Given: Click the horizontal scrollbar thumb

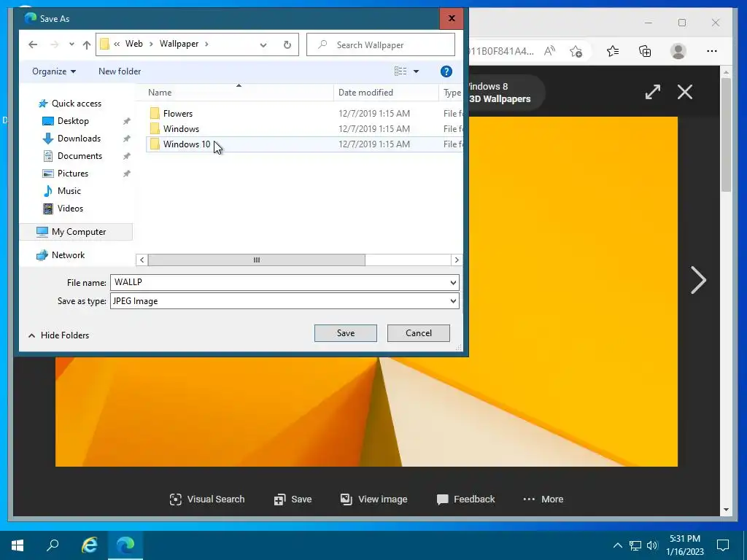Looking at the screenshot, I should click(256, 260).
